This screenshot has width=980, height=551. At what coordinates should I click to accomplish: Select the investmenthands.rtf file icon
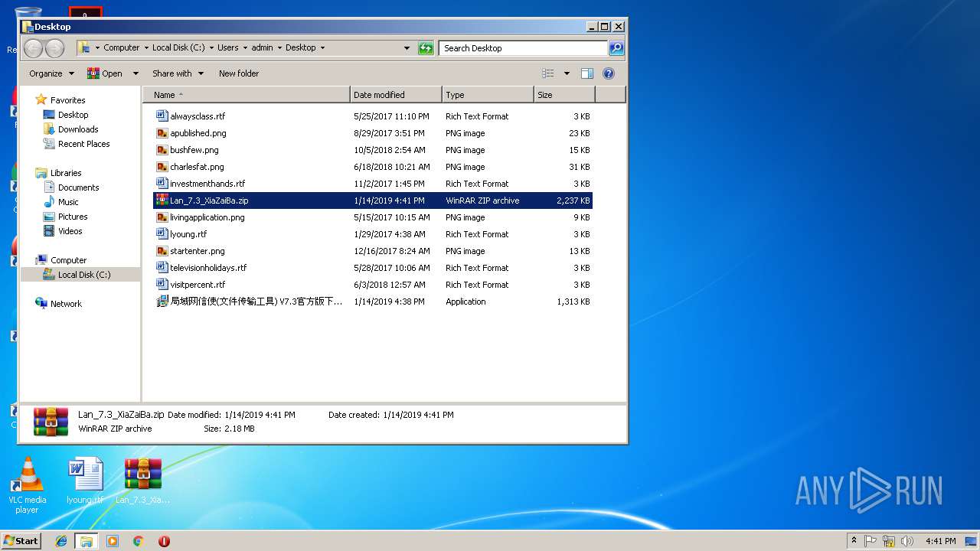162,184
